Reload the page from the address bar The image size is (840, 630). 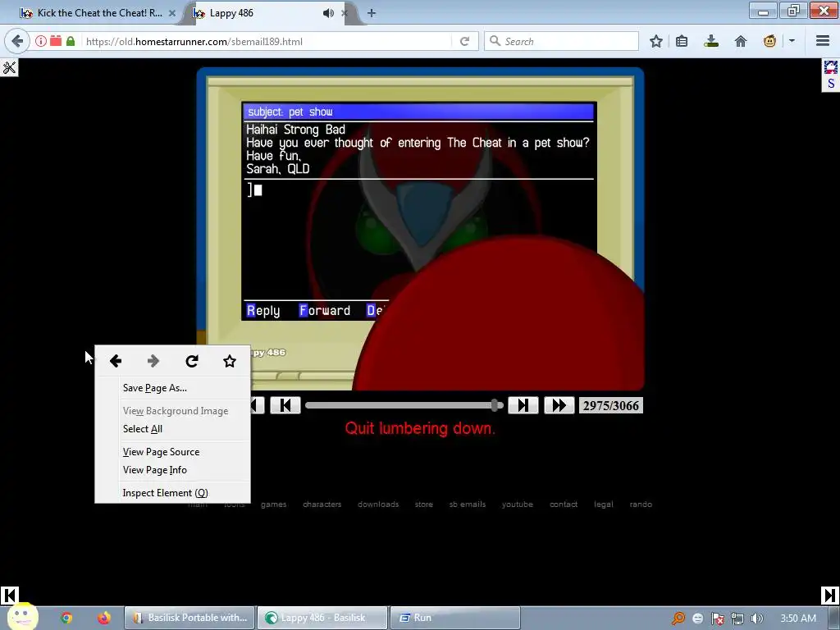pyautogui.click(x=464, y=41)
